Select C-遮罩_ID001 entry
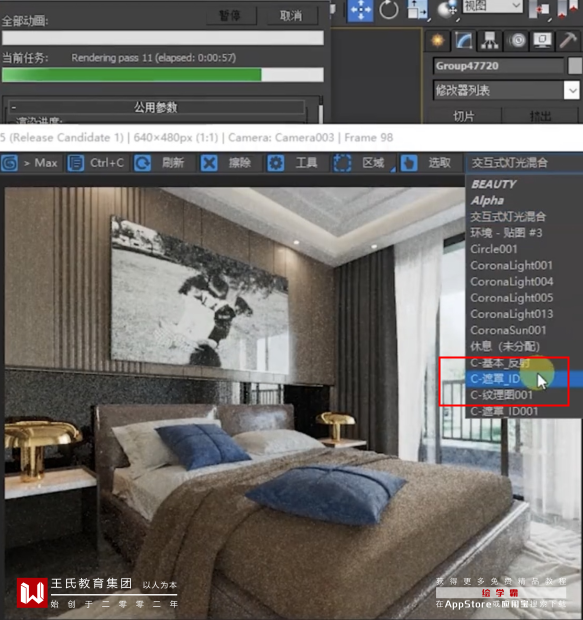 pyautogui.click(x=504, y=411)
